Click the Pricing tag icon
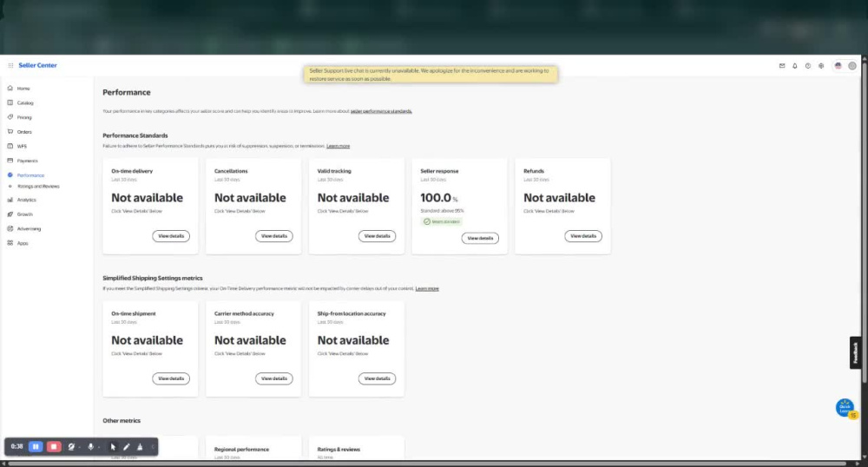 point(10,116)
